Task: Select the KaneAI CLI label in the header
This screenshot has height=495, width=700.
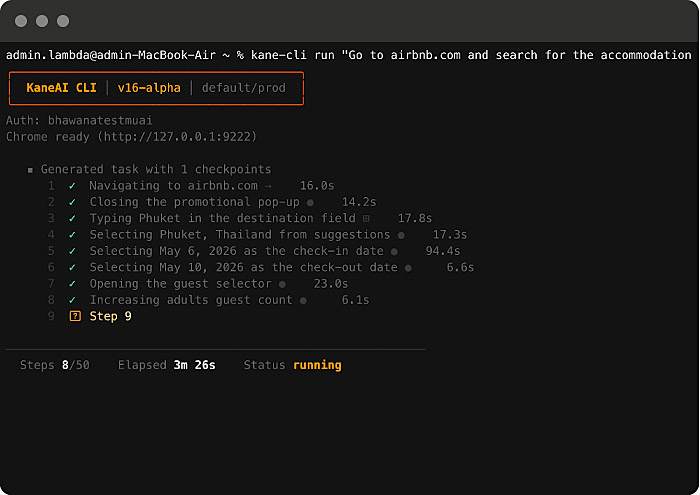Action: pyautogui.click(x=62, y=88)
